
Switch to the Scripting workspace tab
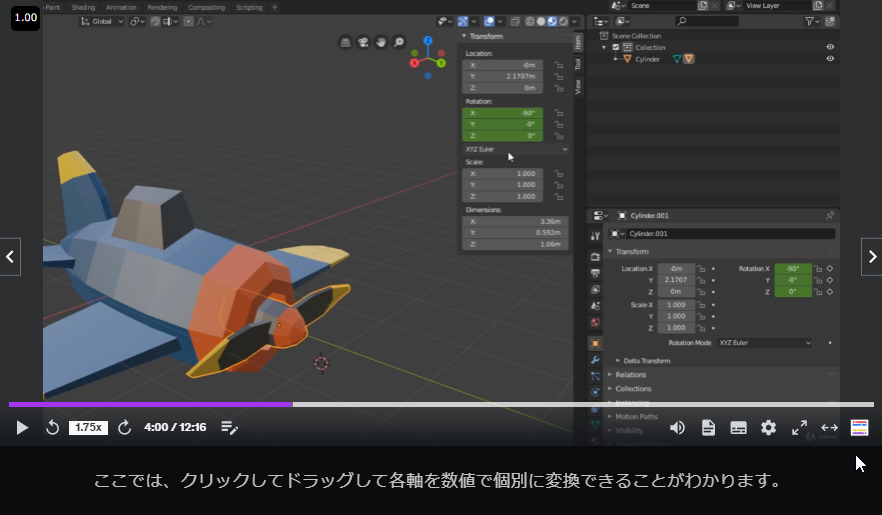tap(249, 7)
